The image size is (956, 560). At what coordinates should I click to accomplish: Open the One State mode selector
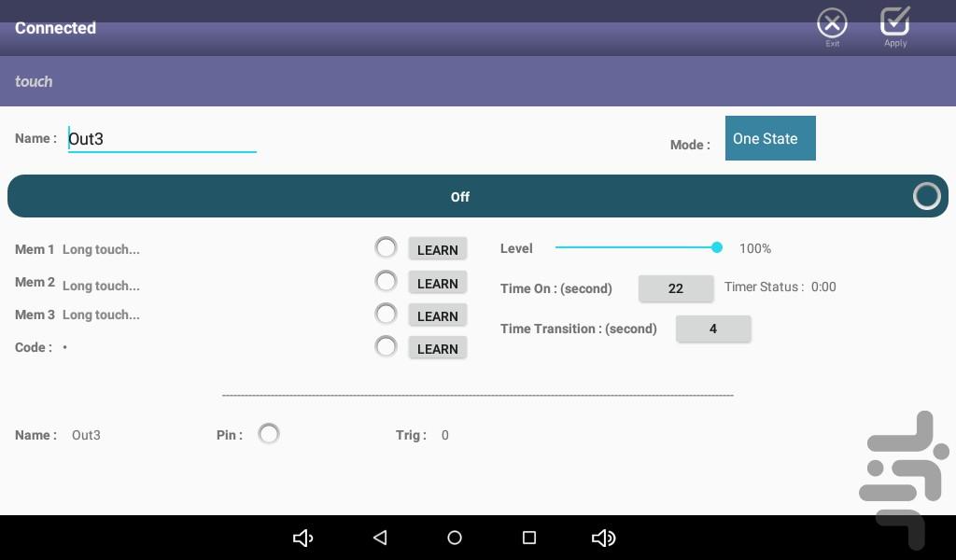tap(770, 138)
